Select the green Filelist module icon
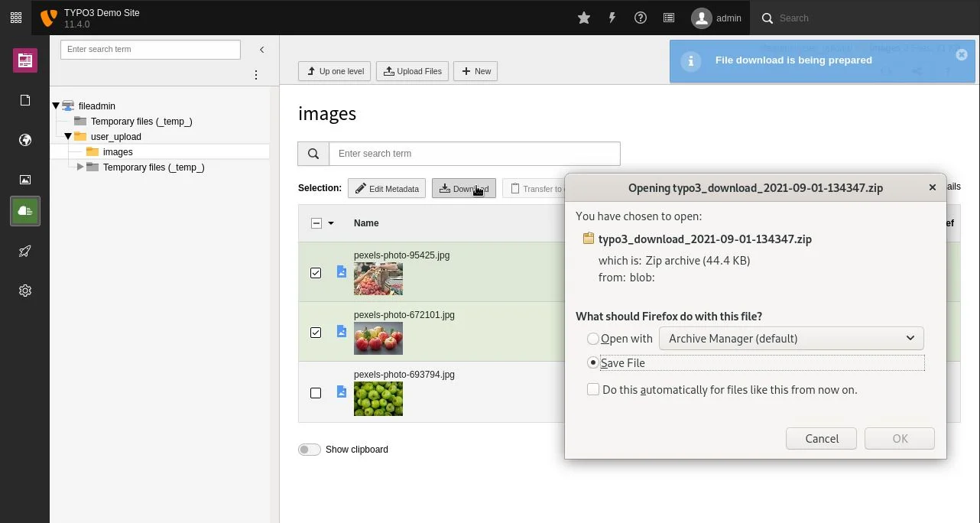This screenshot has height=523, width=980. (x=25, y=211)
